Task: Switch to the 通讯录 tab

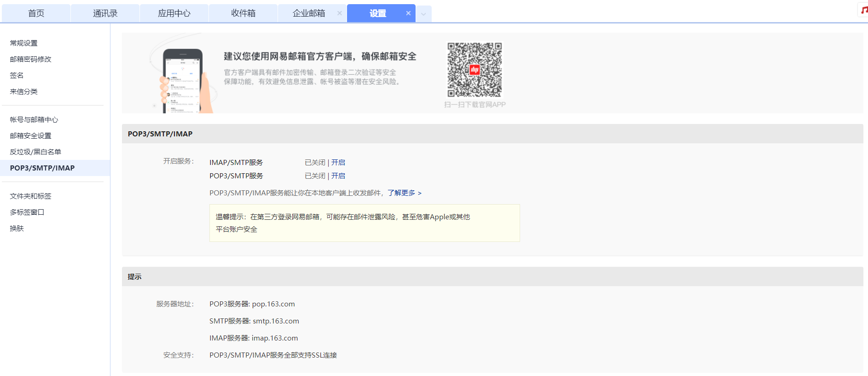Action: pos(105,13)
